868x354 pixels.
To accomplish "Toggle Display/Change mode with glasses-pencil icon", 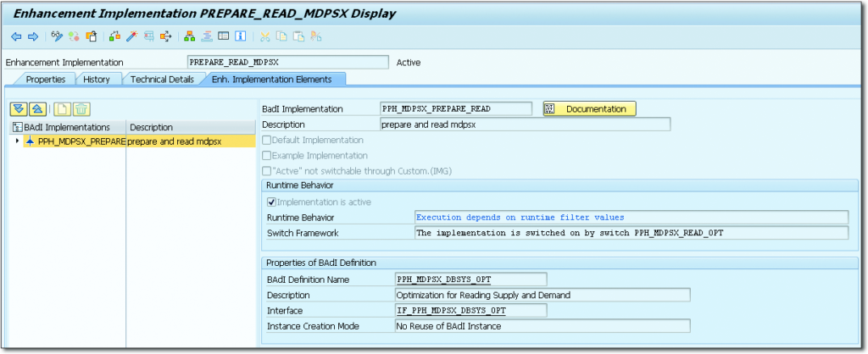I will pyautogui.click(x=57, y=36).
